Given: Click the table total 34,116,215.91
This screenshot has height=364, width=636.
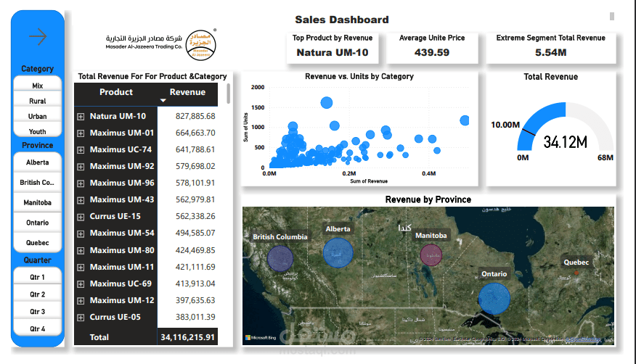Looking at the screenshot, I should [x=187, y=337].
